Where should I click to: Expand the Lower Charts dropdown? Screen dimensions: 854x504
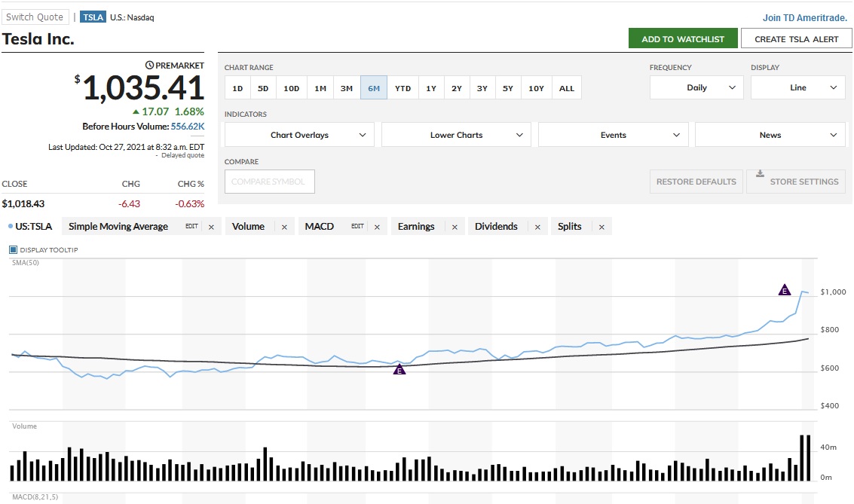pyautogui.click(x=456, y=136)
